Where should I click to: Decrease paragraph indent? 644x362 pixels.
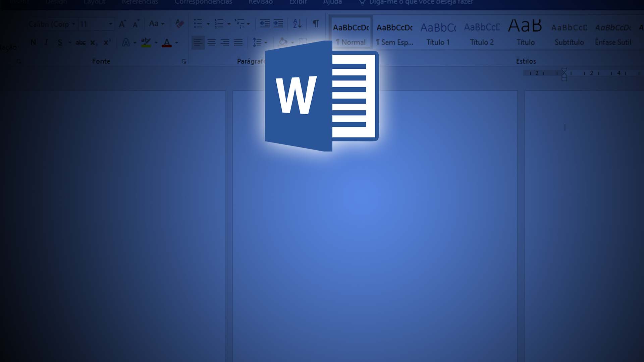[x=265, y=23]
